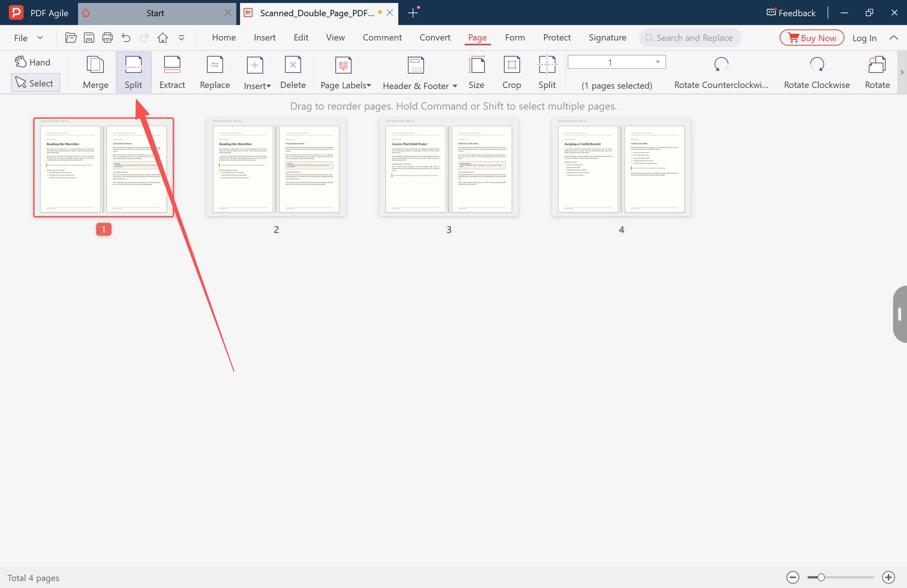Image resolution: width=907 pixels, height=588 pixels.
Task: Click the Log In link
Action: [x=864, y=38]
